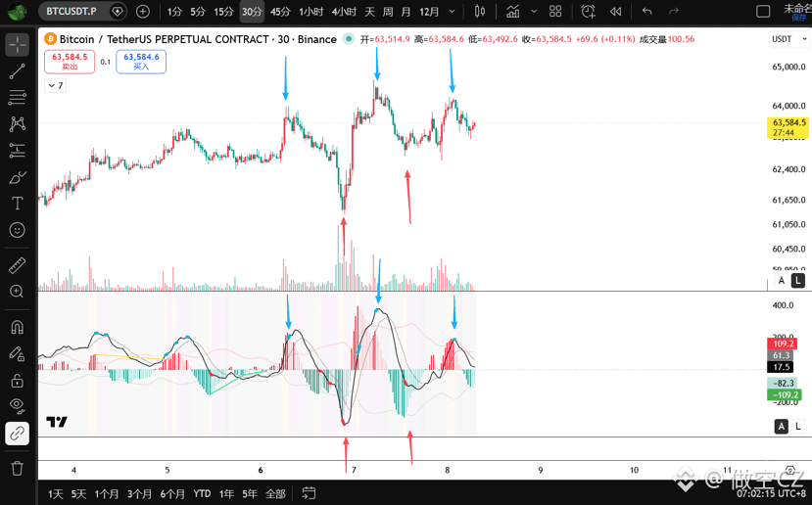Set date range to 5年
This screenshot has width=812, height=505.
coord(249,493)
